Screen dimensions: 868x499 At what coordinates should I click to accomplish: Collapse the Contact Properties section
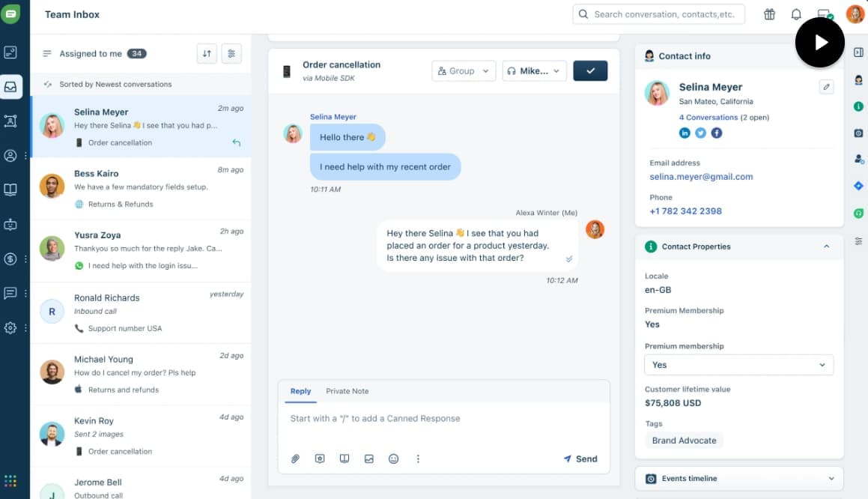[826, 246]
